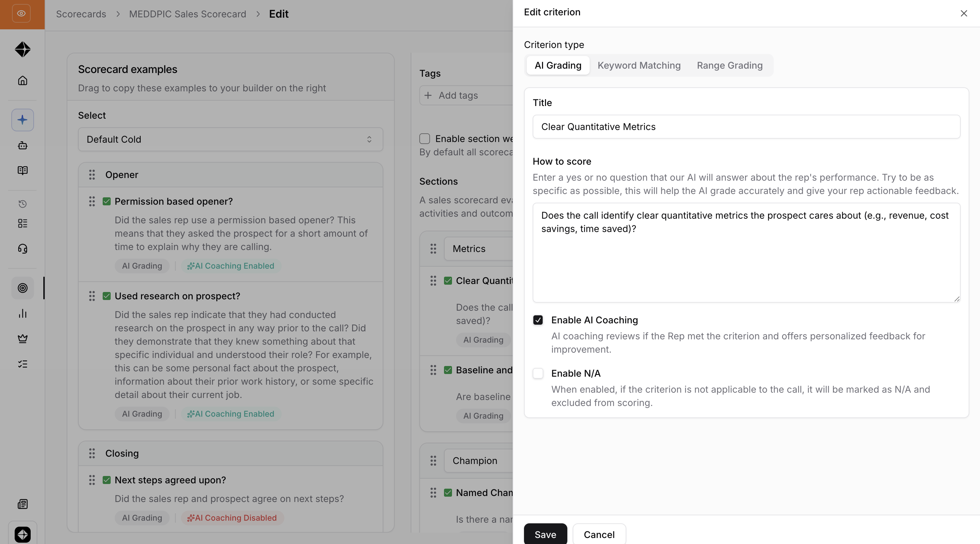Switch to Keyword Matching criterion type
Viewport: 980px width, 544px height.
pos(639,65)
